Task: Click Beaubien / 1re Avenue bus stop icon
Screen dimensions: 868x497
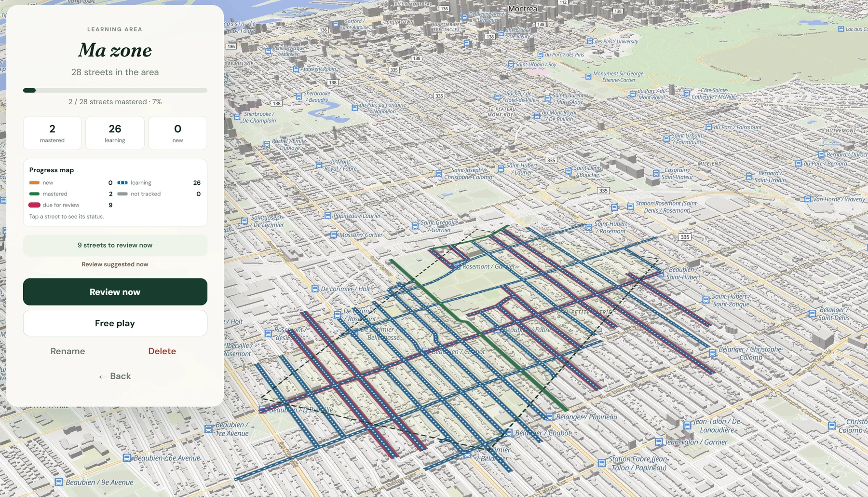Action: point(209,428)
